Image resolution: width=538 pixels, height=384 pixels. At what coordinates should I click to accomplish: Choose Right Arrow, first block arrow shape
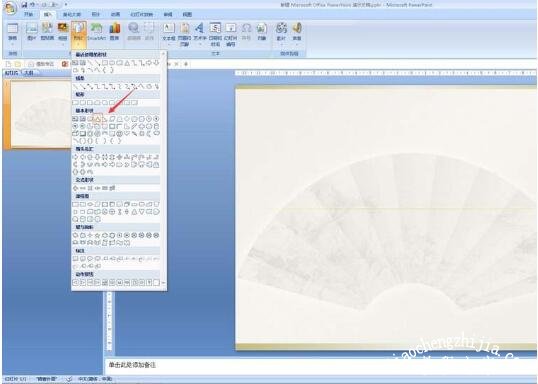click(x=75, y=157)
